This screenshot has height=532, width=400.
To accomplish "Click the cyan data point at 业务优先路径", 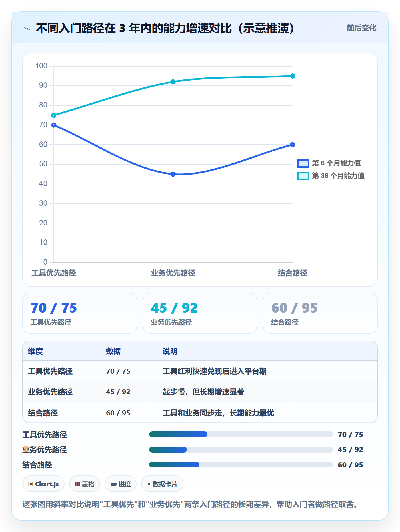I will tap(173, 82).
